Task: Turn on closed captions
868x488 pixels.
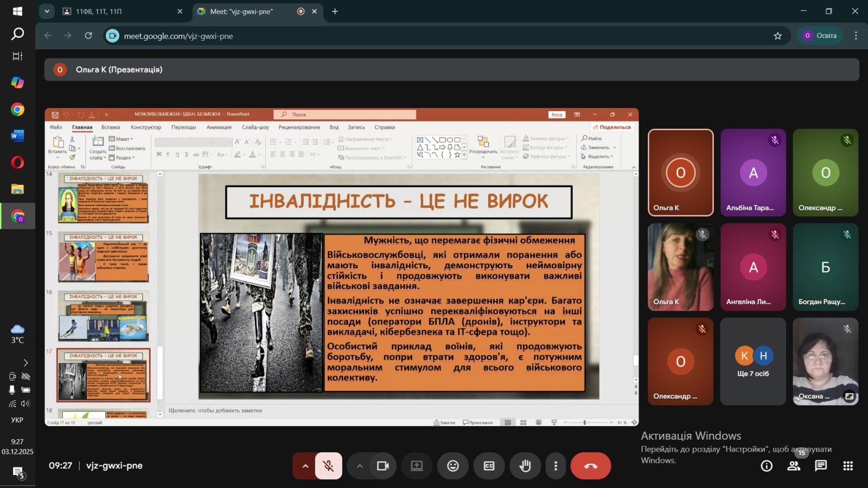Action: [489, 466]
